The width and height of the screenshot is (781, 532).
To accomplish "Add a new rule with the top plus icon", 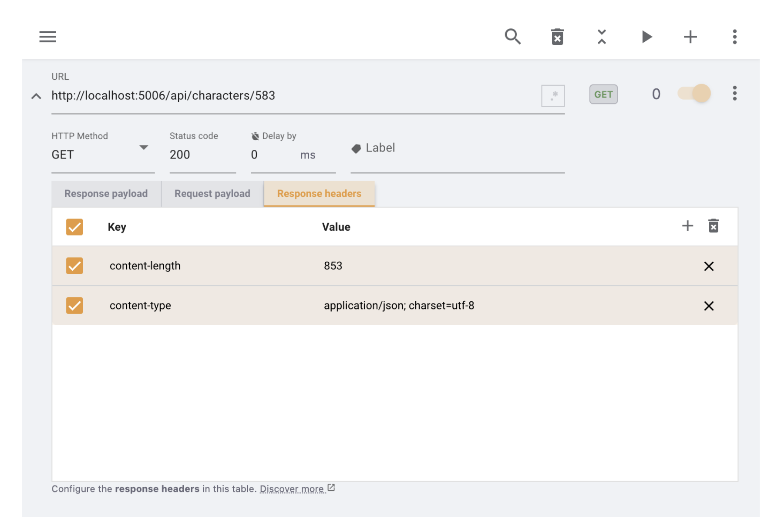I will tap(690, 37).
